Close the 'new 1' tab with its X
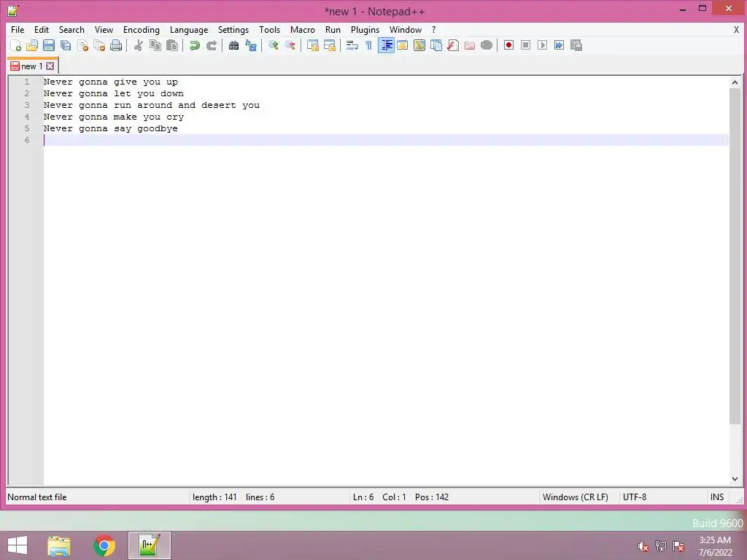The height and width of the screenshot is (560, 747). (x=50, y=66)
